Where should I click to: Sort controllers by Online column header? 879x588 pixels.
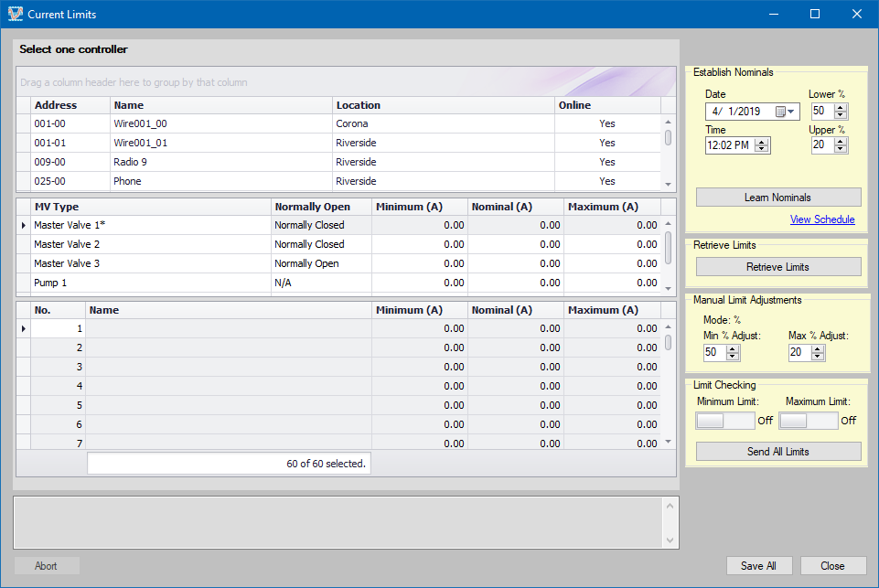[607, 105]
